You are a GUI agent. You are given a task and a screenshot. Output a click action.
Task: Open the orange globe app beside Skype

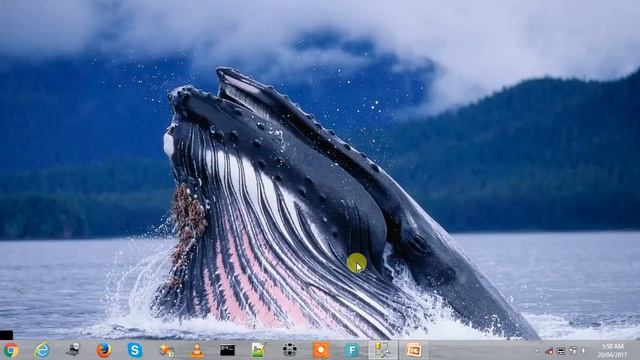point(166,350)
